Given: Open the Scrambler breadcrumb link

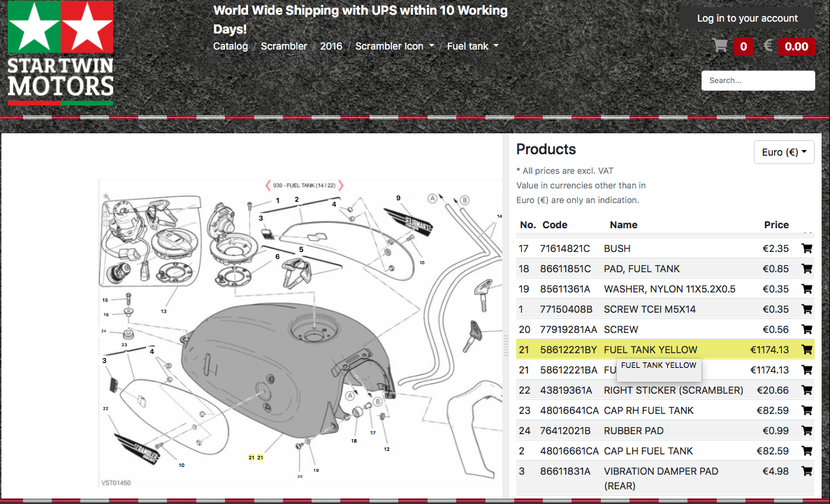Looking at the screenshot, I should pyautogui.click(x=284, y=46).
